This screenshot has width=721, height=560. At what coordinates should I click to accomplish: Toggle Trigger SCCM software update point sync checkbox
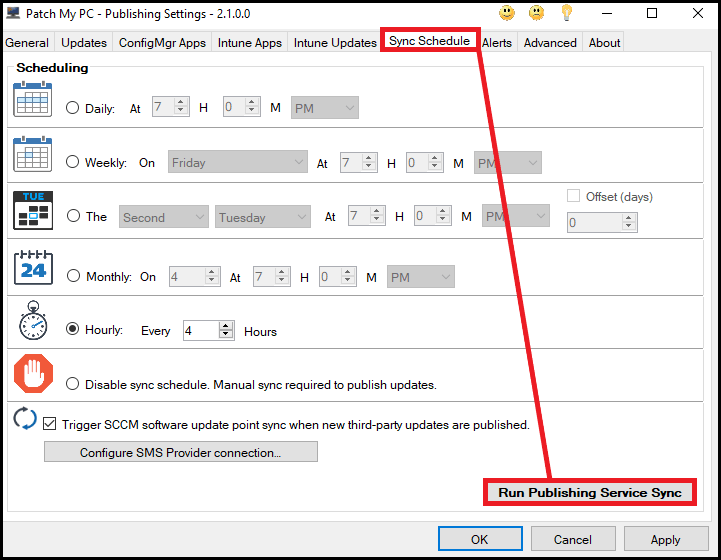click(49, 423)
